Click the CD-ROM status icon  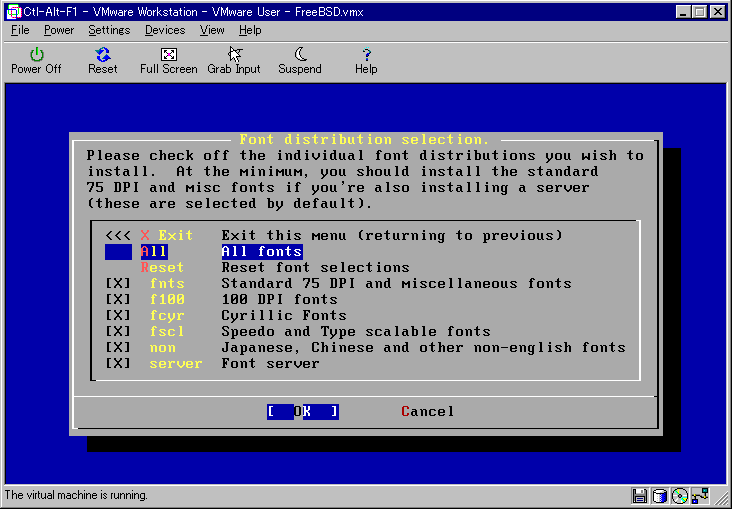click(680, 495)
